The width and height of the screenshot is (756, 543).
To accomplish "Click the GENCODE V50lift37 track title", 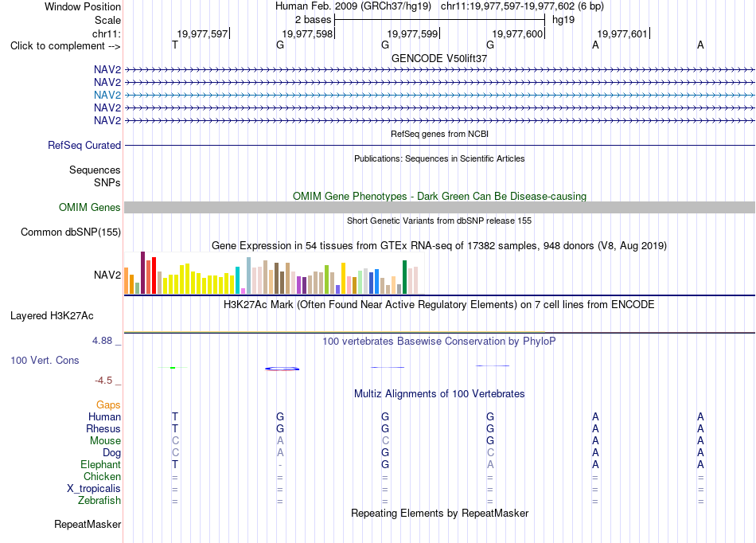I will click(x=439, y=58).
